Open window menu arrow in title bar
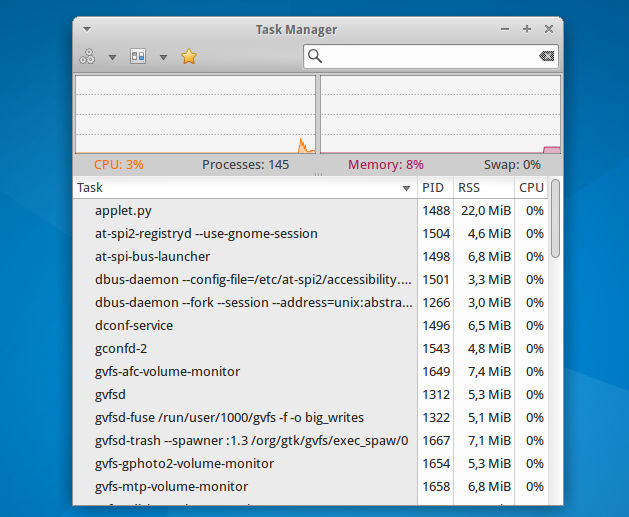The height and width of the screenshot is (517, 629). (x=86, y=29)
